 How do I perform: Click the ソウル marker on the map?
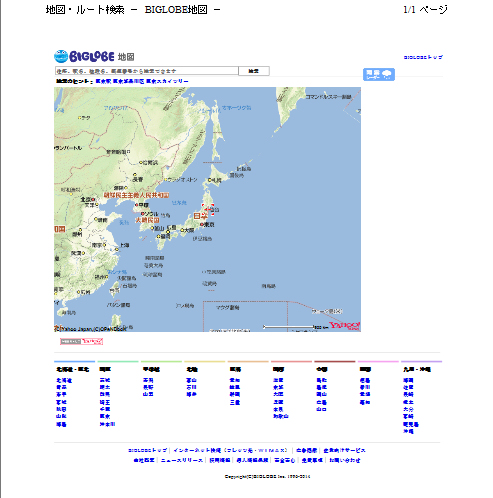click(x=143, y=214)
